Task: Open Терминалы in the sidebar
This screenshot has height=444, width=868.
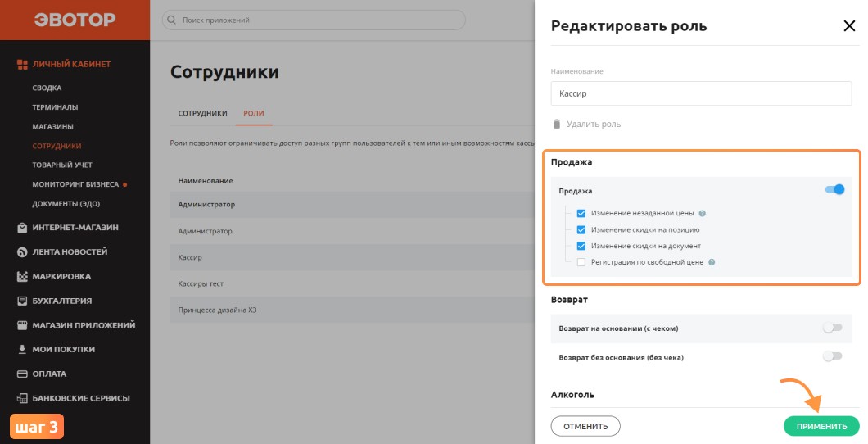Action: 55,107
